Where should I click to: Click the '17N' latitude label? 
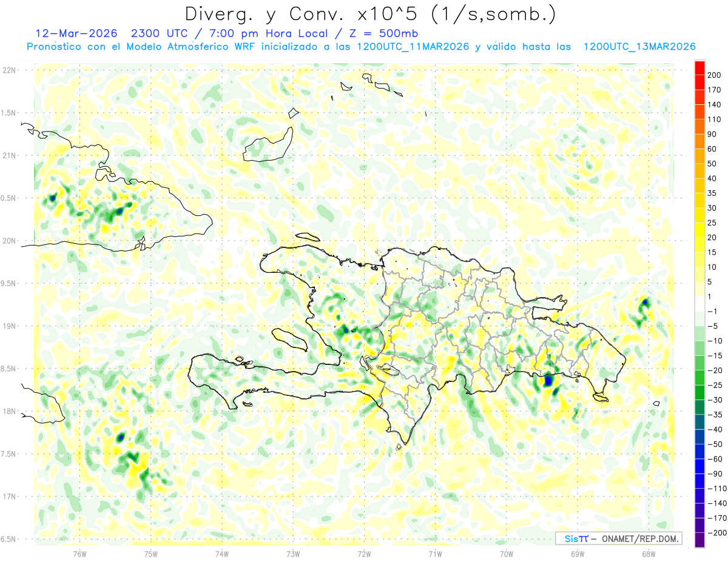coord(8,497)
